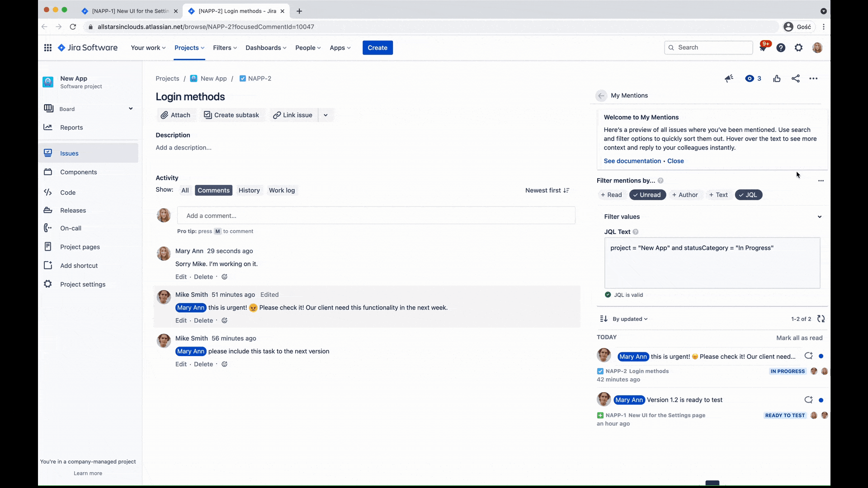Switch to the History activity tab
Image resolution: width=868 pixels, height=488 pixels.
coord(249,190)
